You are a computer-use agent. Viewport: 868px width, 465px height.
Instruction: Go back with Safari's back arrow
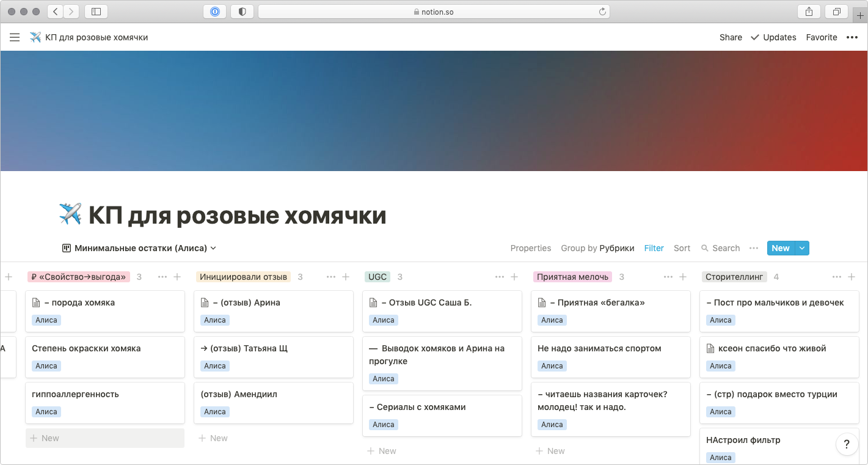55,11
